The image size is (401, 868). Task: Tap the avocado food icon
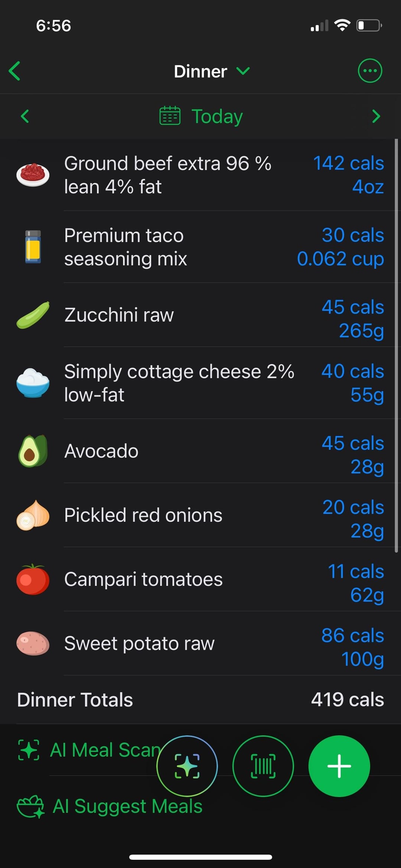point(33,451)
